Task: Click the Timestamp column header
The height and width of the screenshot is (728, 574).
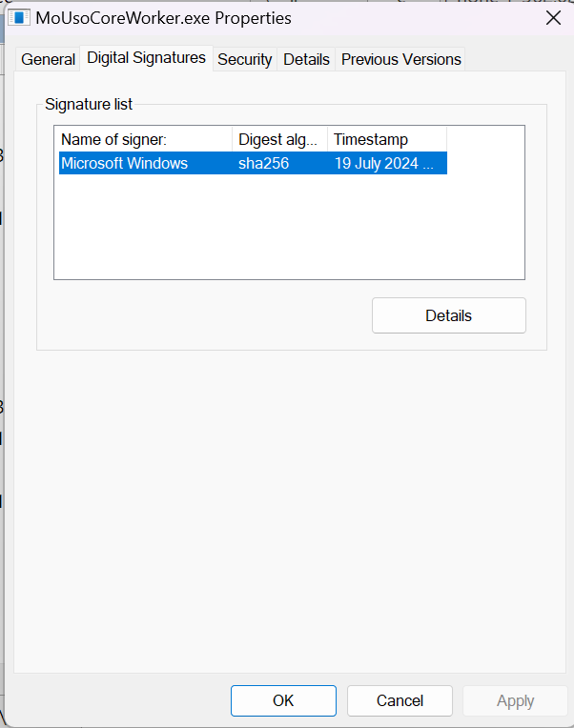Action: coord(386,139)
